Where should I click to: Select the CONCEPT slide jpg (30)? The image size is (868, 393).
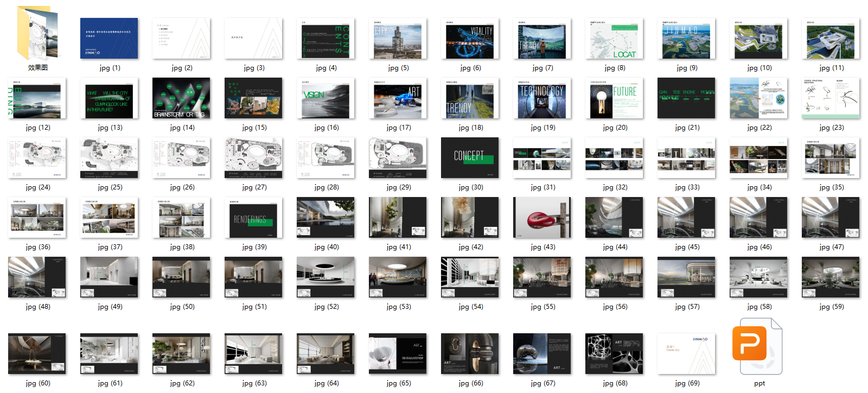[x=470, y=158]
